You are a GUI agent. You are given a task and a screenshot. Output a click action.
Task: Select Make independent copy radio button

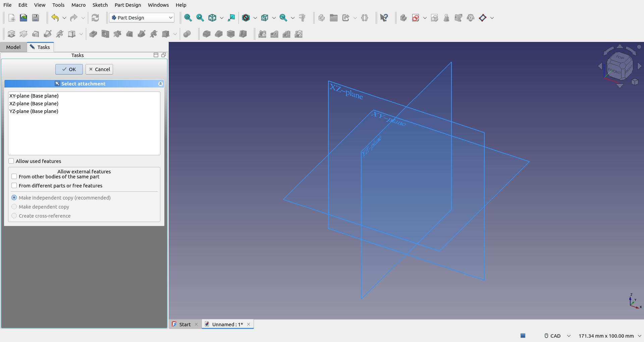point(14,197)
